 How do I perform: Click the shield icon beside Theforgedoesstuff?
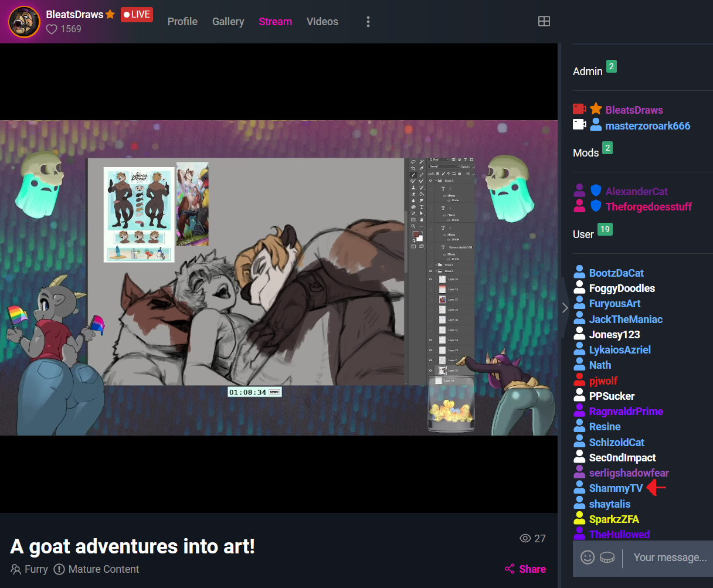[x=596, y=206]
